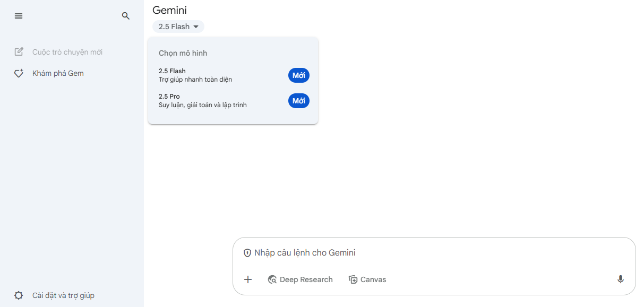Image resolution: width=644 pixels, height=307 pixels.
Task: Click the Nhập câu lệnh cho Gemini field
Action: coord(434,253)
